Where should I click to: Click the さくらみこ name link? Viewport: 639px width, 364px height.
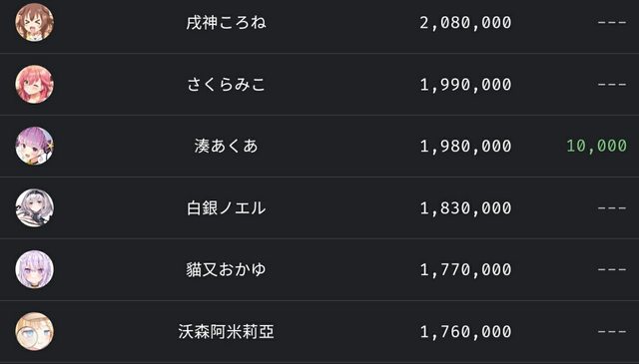[x=227, y=85]
